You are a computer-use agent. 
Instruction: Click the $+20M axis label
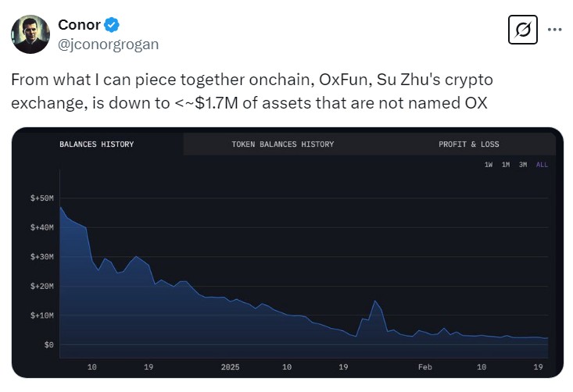tap(41, 286)
